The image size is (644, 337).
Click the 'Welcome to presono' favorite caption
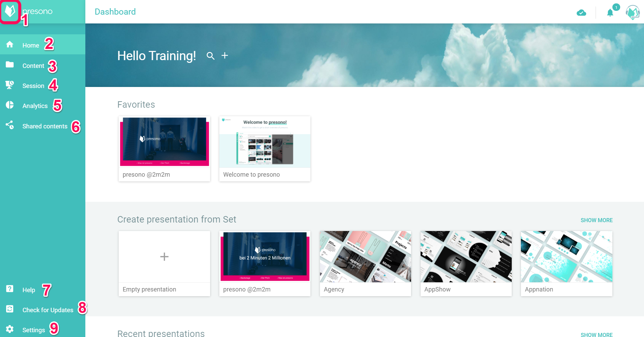point(252,175)
